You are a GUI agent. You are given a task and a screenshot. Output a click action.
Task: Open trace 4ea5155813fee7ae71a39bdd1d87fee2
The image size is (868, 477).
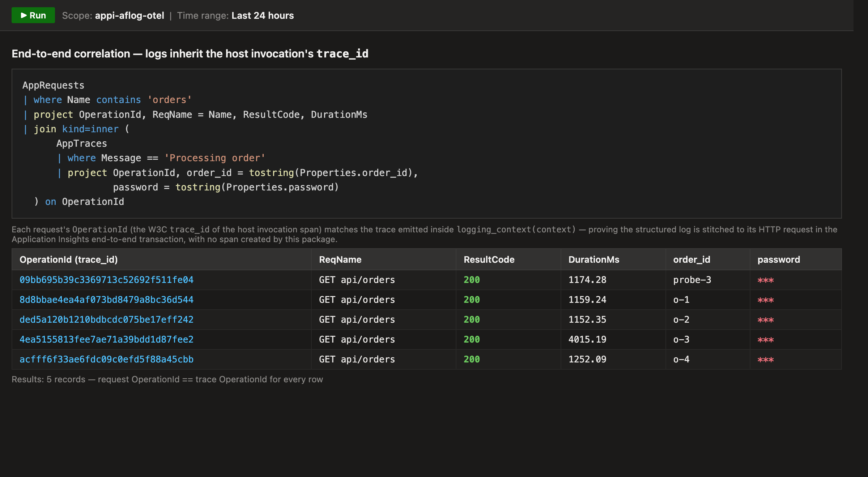[106, 339]
